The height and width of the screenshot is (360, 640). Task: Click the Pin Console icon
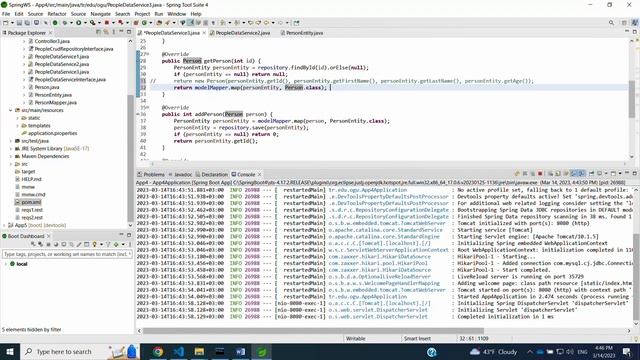tap(592, 173)
